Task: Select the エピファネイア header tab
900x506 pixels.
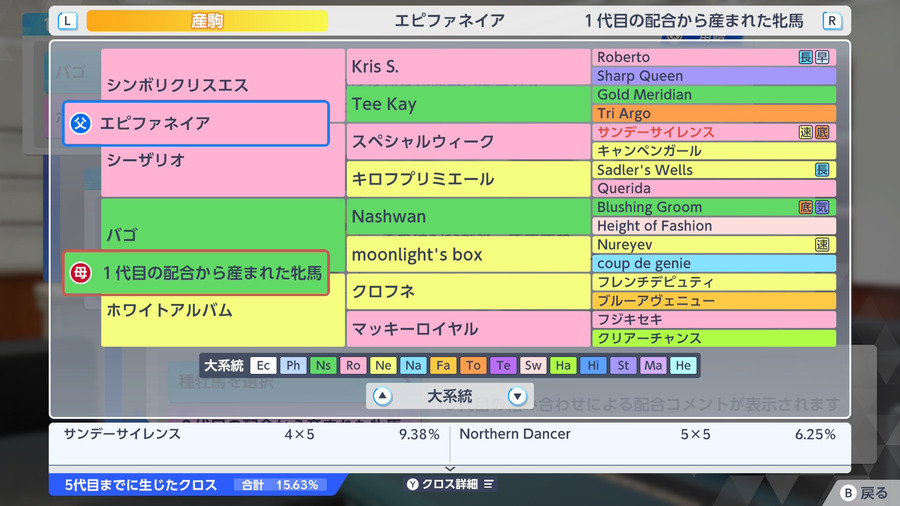Action: [449, 21]
